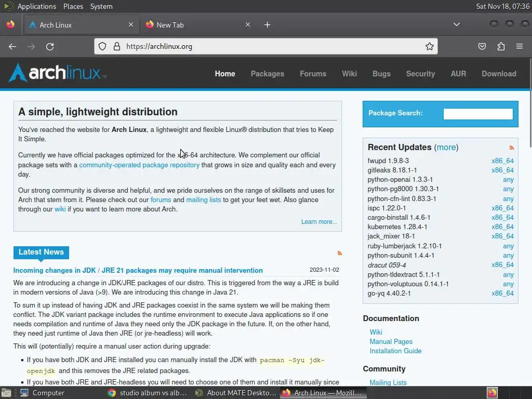Click the MATE menu icon beside Applications
This screenshot has width=532, height=399.
click(x=9, y=6)
